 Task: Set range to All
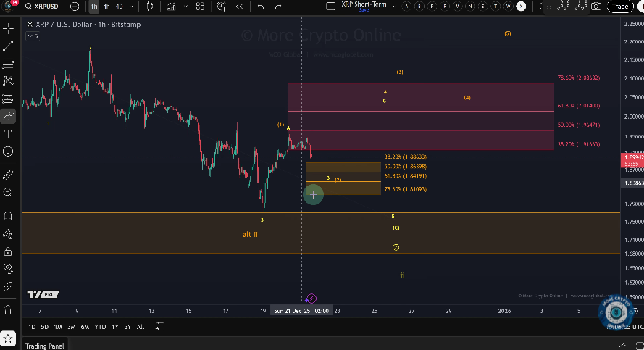pyautogui.click(x=141, y=327)
